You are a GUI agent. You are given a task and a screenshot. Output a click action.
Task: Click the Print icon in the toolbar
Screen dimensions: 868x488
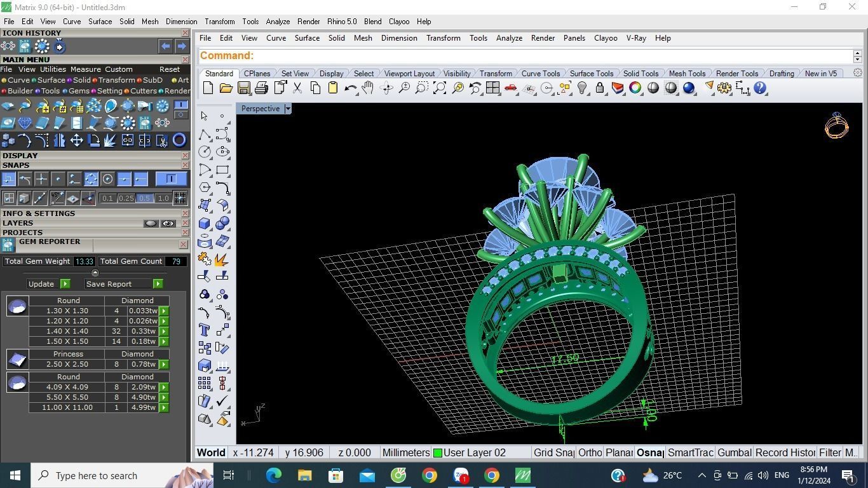261,88
